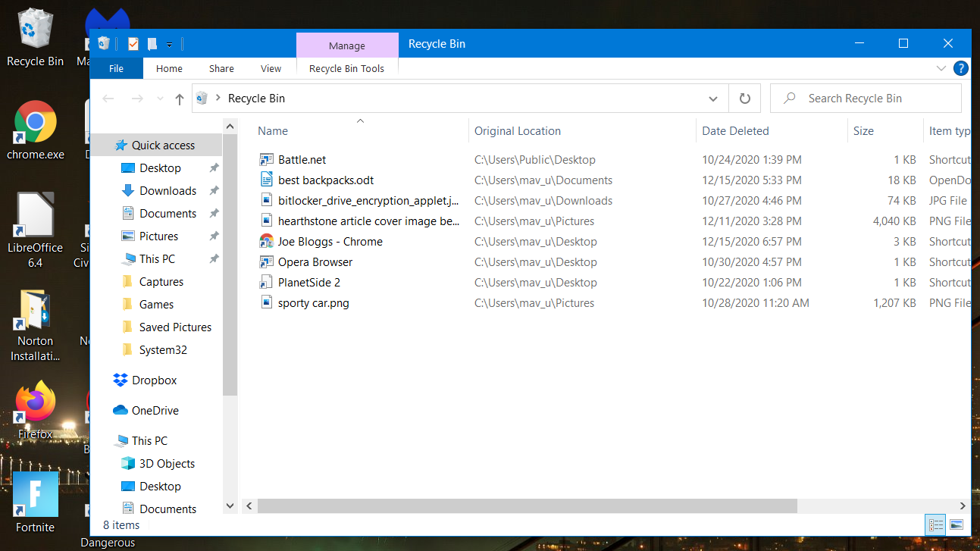Select the Joe Bloggs - Chrome shortcut
The image size is (980, 551).
[x=330, y=242]
